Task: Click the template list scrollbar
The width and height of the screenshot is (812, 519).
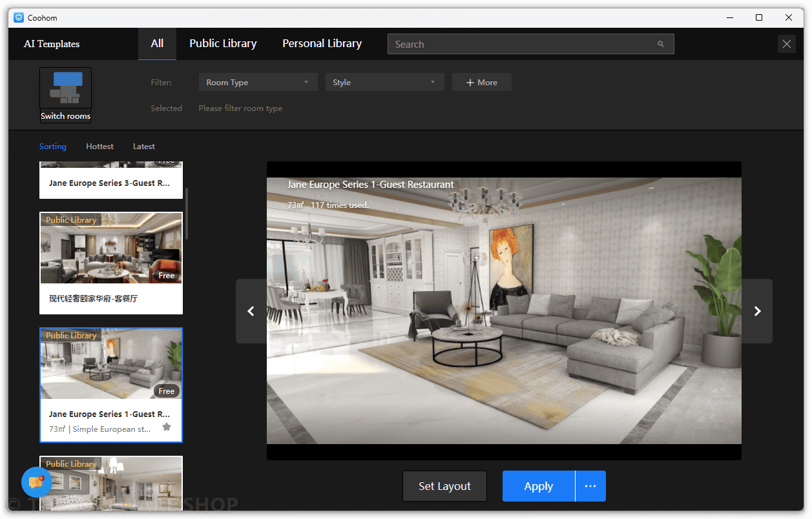Action: (x=187, y=214)
